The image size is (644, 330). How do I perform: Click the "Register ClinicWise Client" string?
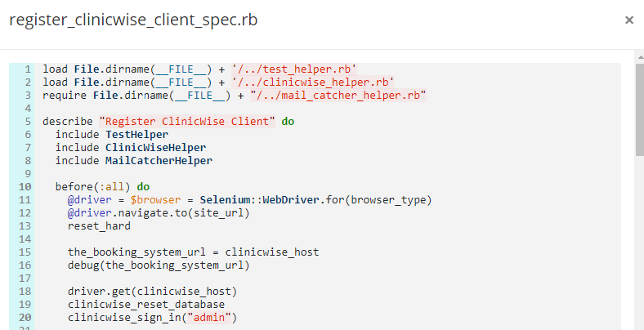[x=187, y=122]
